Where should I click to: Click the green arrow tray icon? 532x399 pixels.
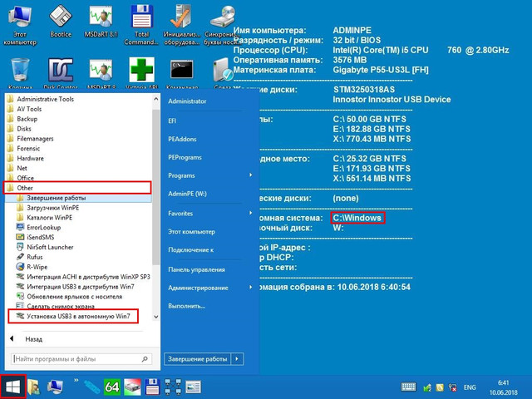pos(427,387)
